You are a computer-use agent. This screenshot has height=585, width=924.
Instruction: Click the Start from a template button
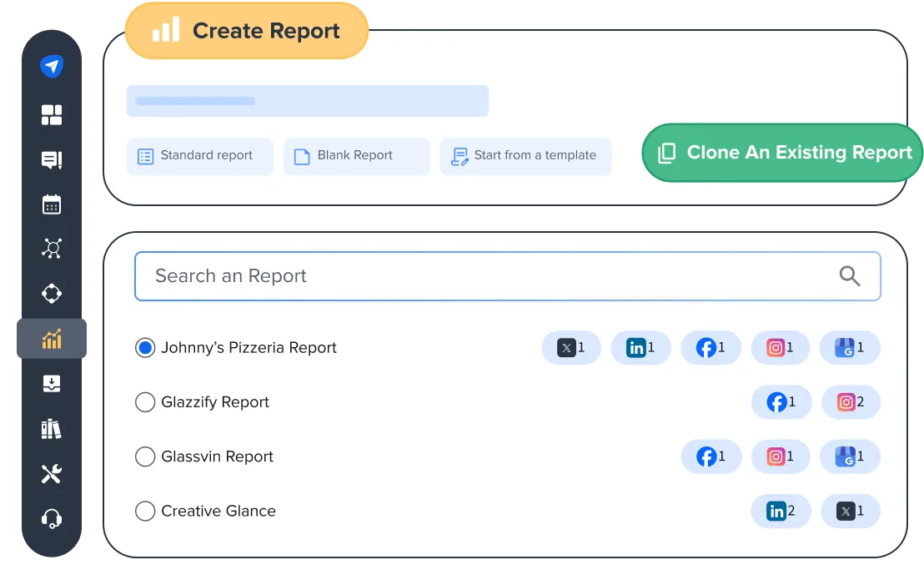(525, 155)
